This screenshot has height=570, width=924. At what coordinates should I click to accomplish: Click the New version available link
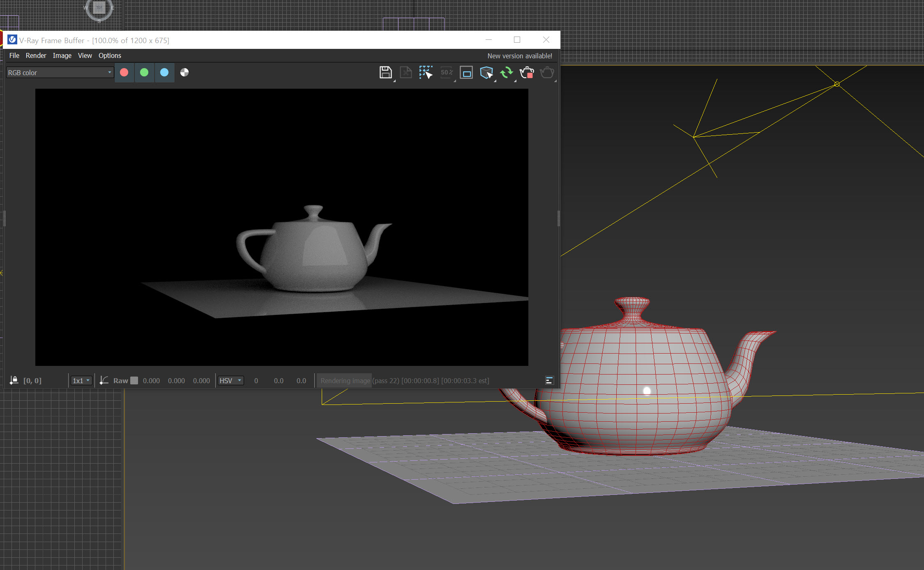coord(519,56)
